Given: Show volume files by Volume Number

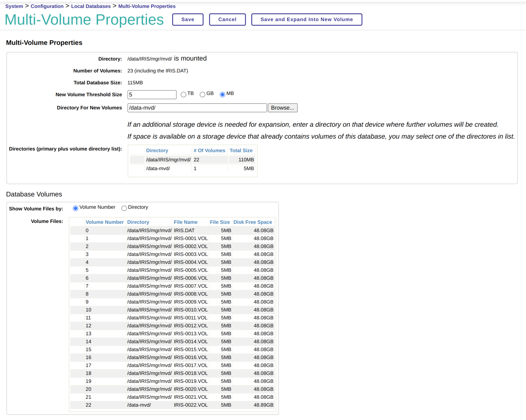Looking at the screenshot, I should click(75, 208).
